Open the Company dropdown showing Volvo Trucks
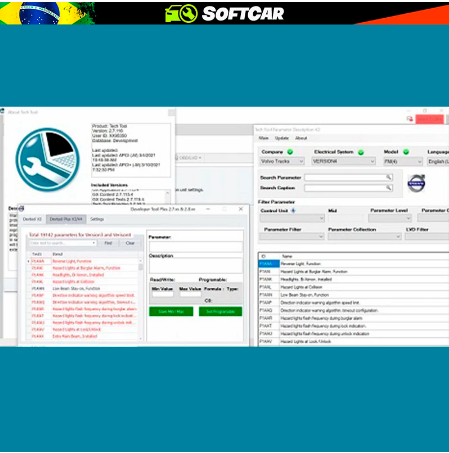This screenshot has width=449, height=453. point(282,161)
